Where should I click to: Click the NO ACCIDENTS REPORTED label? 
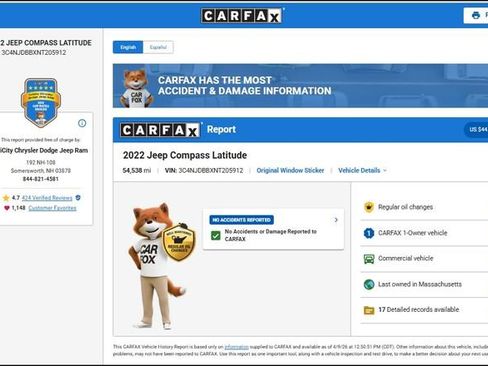point(242,220)
